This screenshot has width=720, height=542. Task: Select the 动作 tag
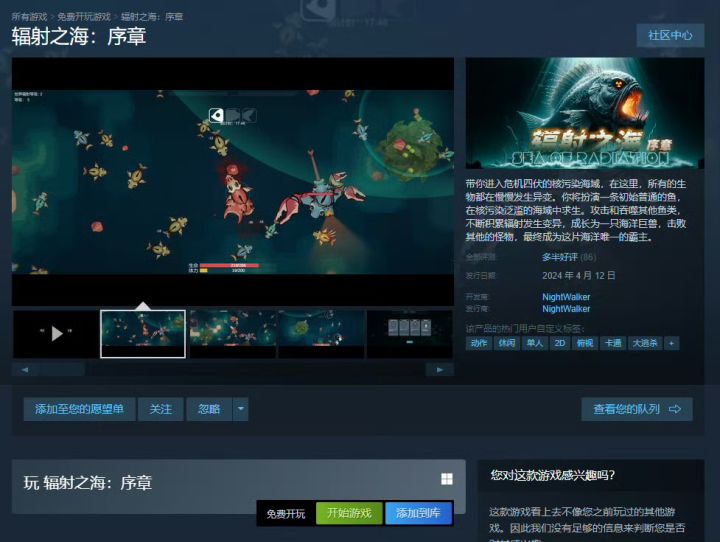(x=479, y=343)
